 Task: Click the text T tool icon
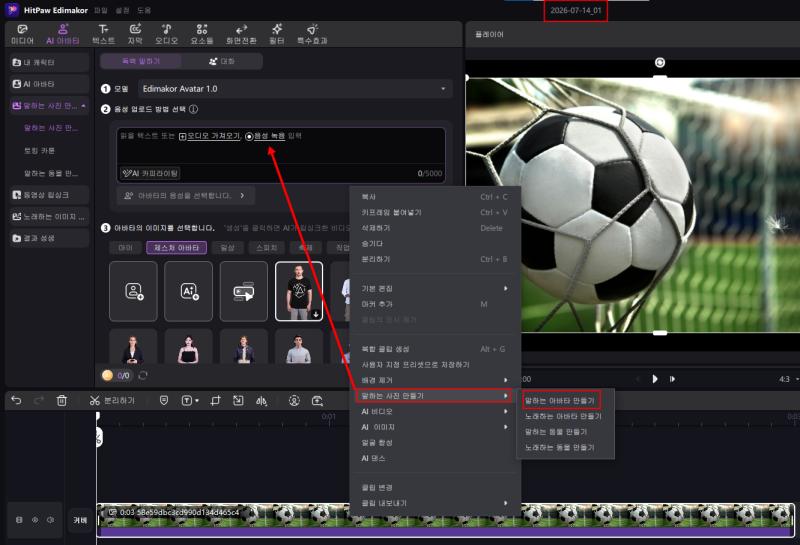pyautogui.click(x=187, y=401)
